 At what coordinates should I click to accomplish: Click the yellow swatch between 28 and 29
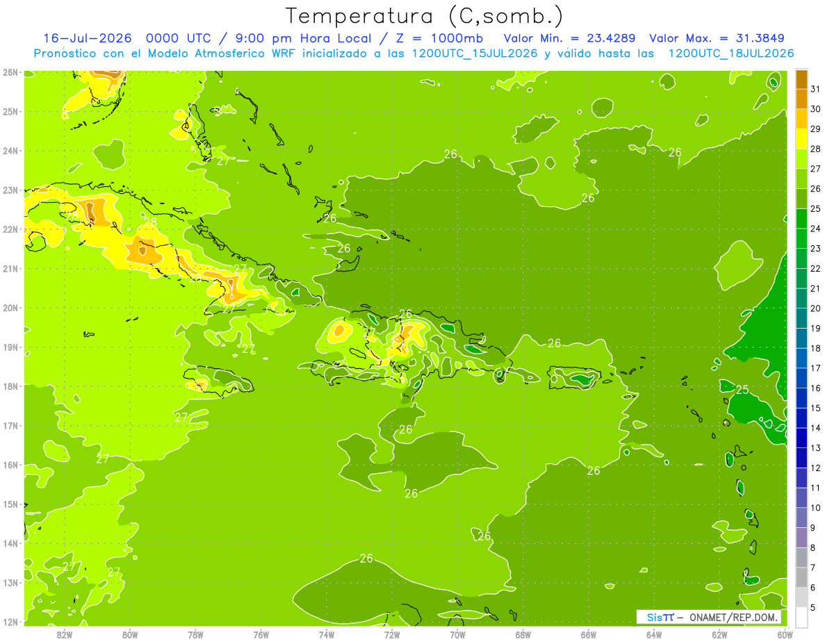[x=802, y=139]
